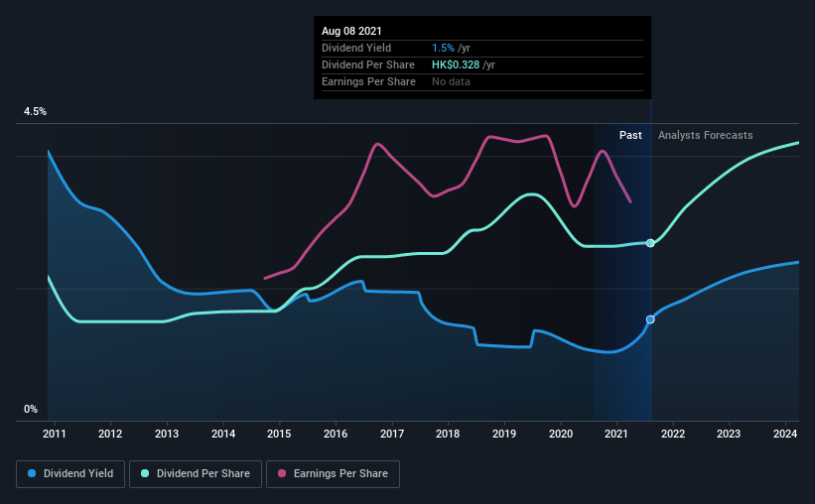Click the blue data point marker at Aug 2021
The height and width of the screenshot is (504, 815).
(x=650, y=319)
